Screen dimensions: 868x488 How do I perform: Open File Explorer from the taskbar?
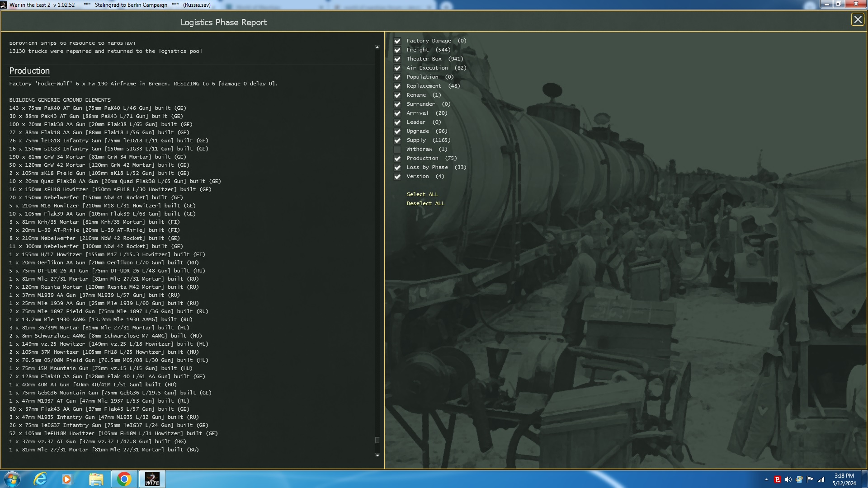coord(96,479)
